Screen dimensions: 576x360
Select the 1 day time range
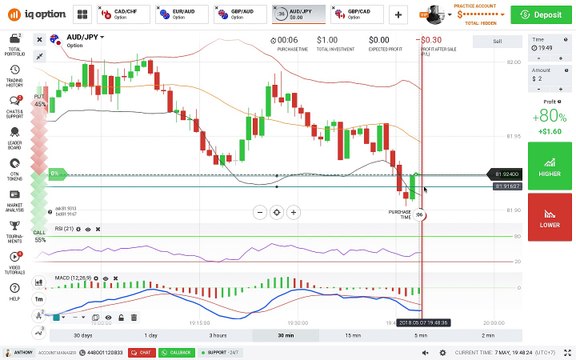151,335
